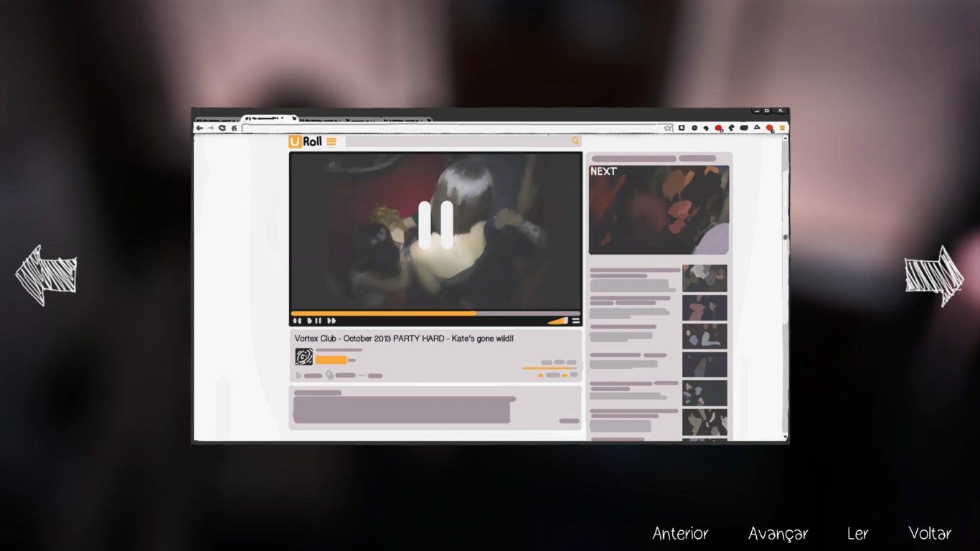Open the NEXT suggested video thumbnail

click(659, 210)
